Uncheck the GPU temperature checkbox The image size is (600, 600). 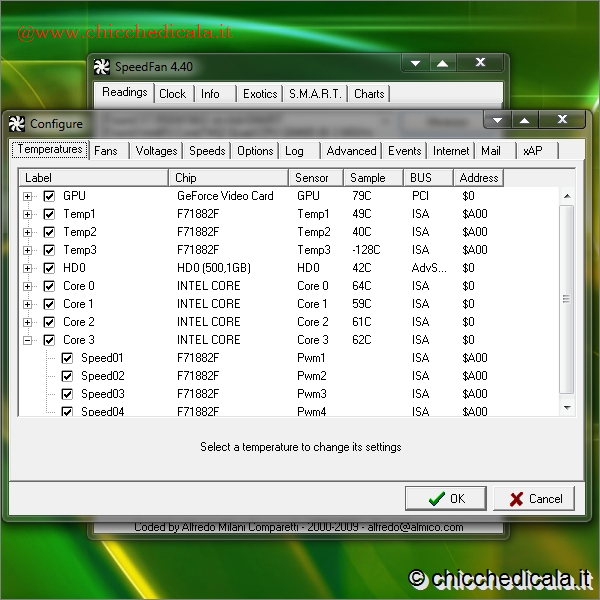click(x=49, y=196)
